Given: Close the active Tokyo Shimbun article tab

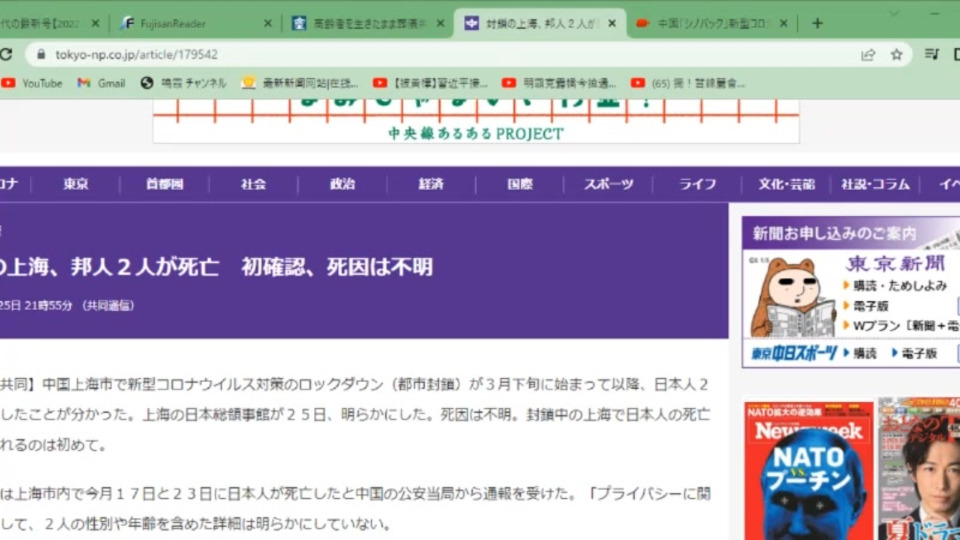Looking at the screenshot, I should (x=612, y=23).
